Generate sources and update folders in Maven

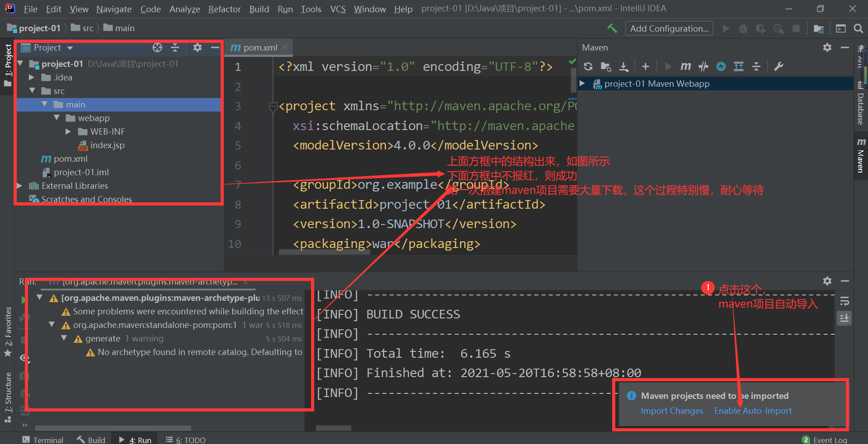606,66
